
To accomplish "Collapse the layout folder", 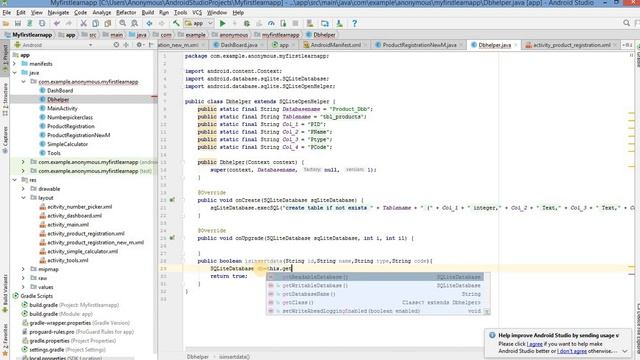I will (23, 198).
